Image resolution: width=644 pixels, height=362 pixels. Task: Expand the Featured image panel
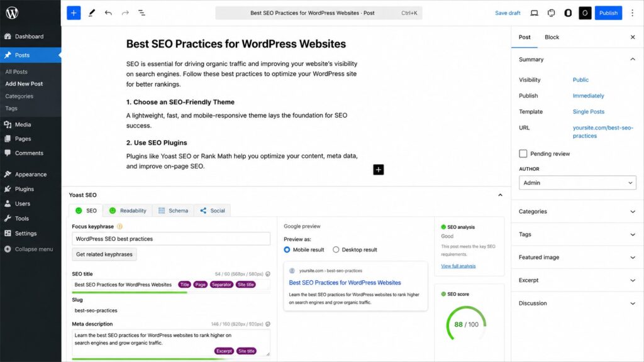577,257
